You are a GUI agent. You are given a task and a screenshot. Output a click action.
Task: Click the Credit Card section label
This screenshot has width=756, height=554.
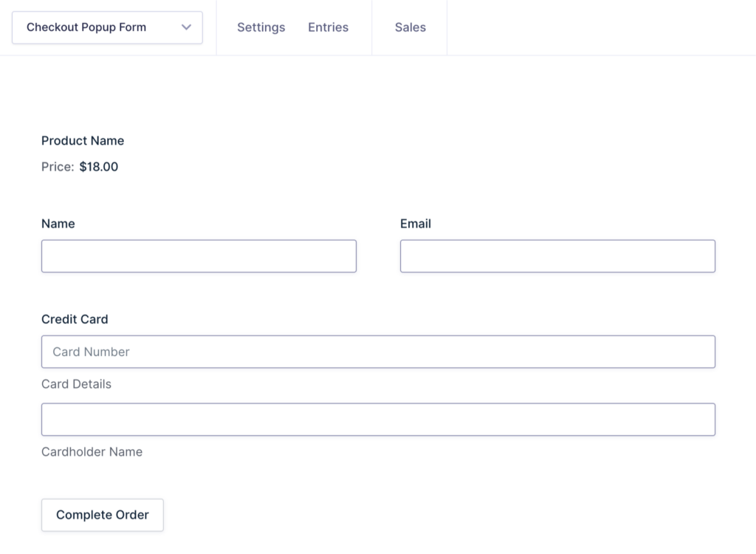(75, 319)
